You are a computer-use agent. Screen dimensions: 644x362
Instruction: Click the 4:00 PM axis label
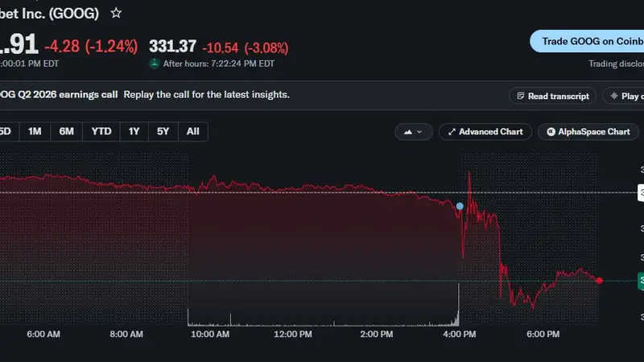459,334
